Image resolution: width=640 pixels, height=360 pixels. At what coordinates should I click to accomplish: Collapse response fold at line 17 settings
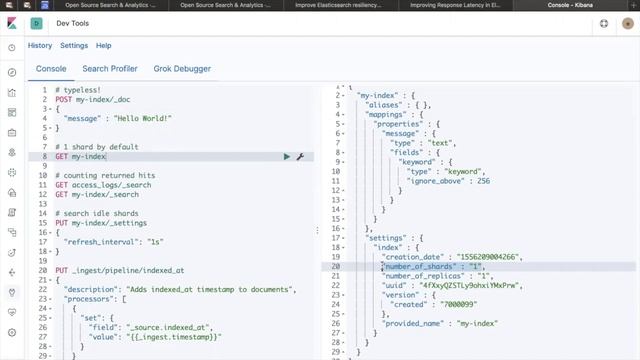[343, 238]
